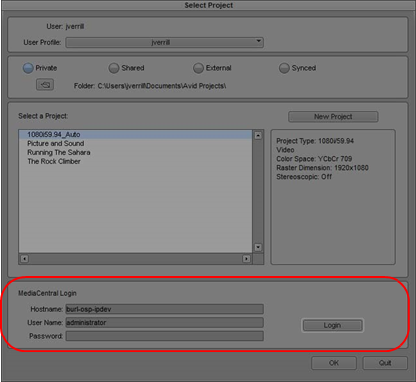Open the User Profile dropdown showing jverrill
416x382 pixels.
[164, 42]
